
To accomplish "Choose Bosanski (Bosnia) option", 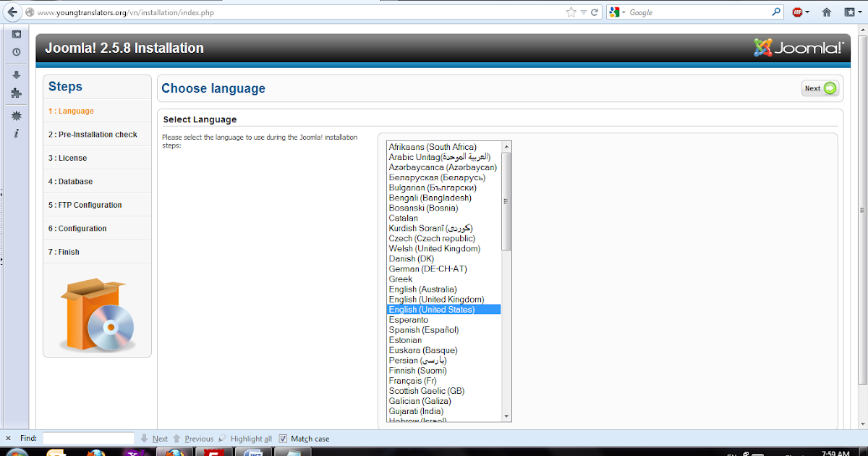I will pos(443,208).
